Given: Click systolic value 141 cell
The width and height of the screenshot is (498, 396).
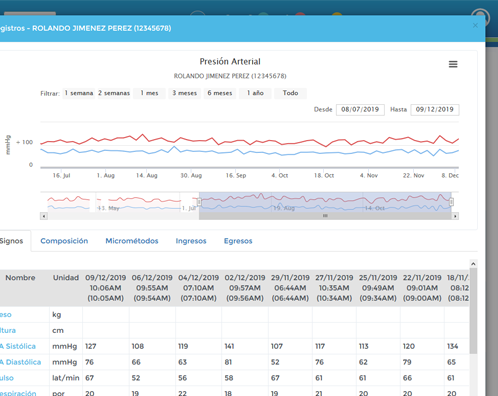Looking at the screenshot, I should (245, 346).
